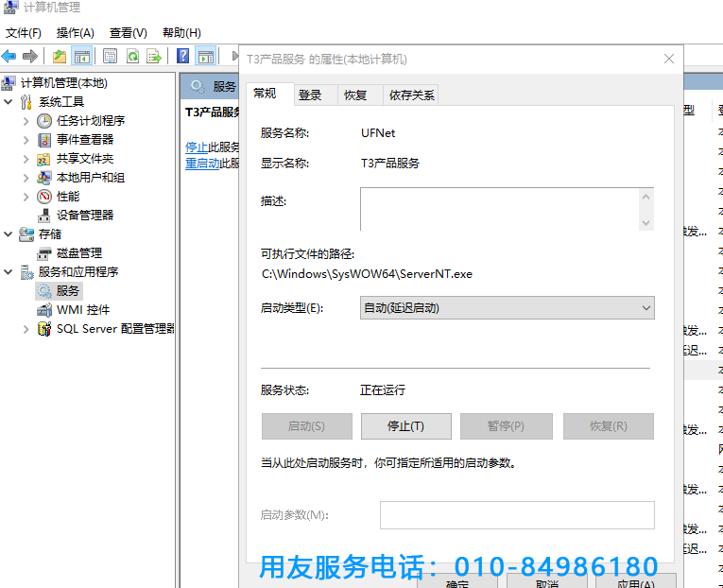Click the 任务计划程序 clock icon

(44, 121)
